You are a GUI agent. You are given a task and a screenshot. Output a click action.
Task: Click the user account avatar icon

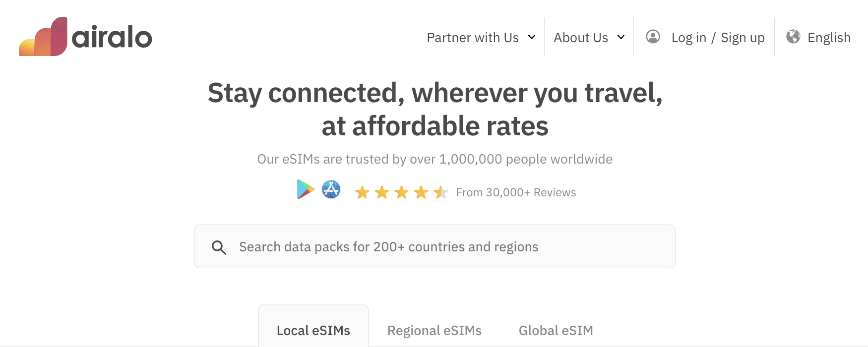[x=653, y=37]
